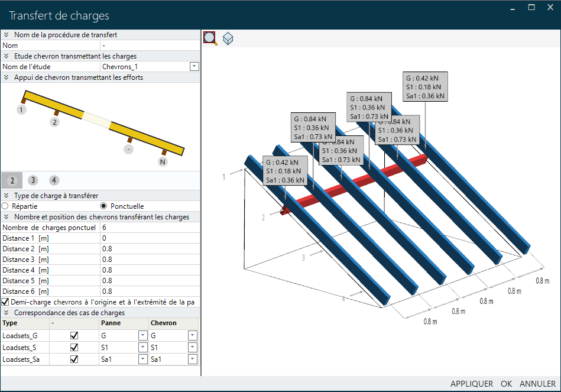
Task: Click the Loadsets_G row label
Action: 20,336
